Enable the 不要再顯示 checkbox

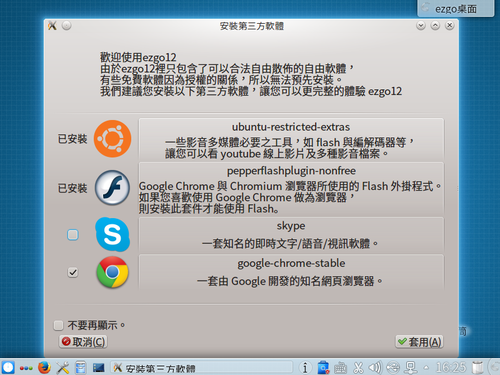[58, 325]
